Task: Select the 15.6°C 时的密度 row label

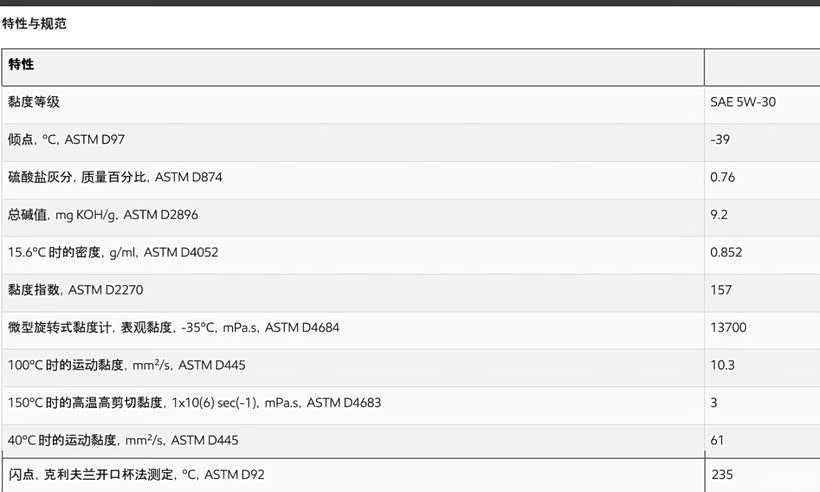Action: click(113, 252)
